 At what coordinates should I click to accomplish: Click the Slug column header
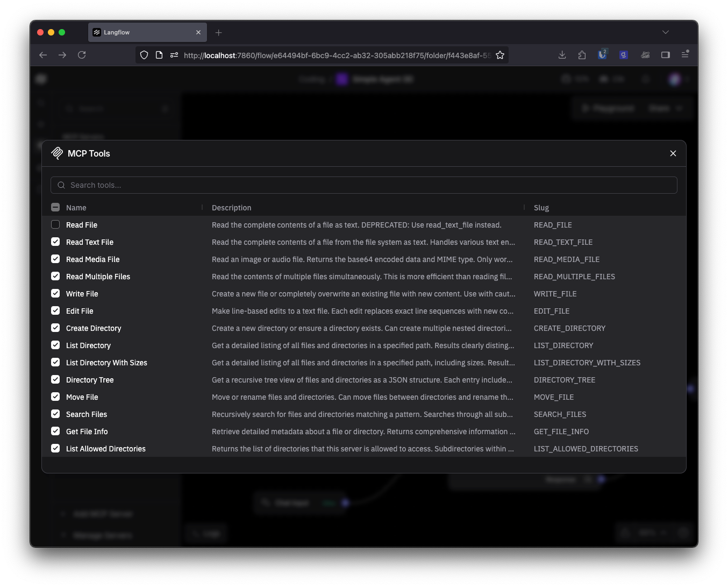(541, 208)
